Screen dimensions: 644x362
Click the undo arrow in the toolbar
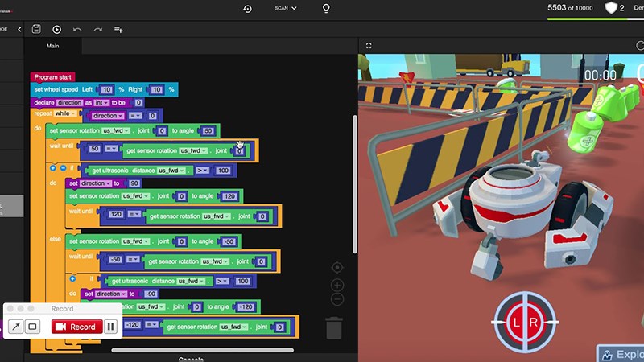pos(77,30)
